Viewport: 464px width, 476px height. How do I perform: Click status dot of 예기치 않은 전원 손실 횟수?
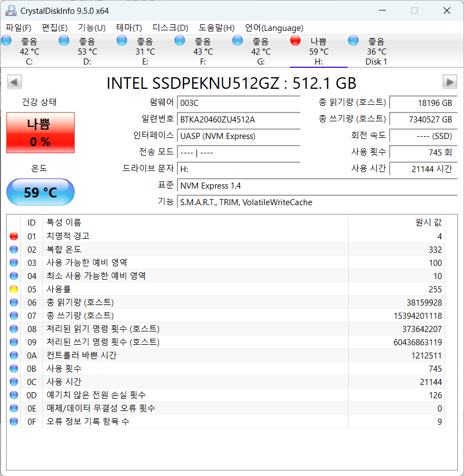coord(14,395)
